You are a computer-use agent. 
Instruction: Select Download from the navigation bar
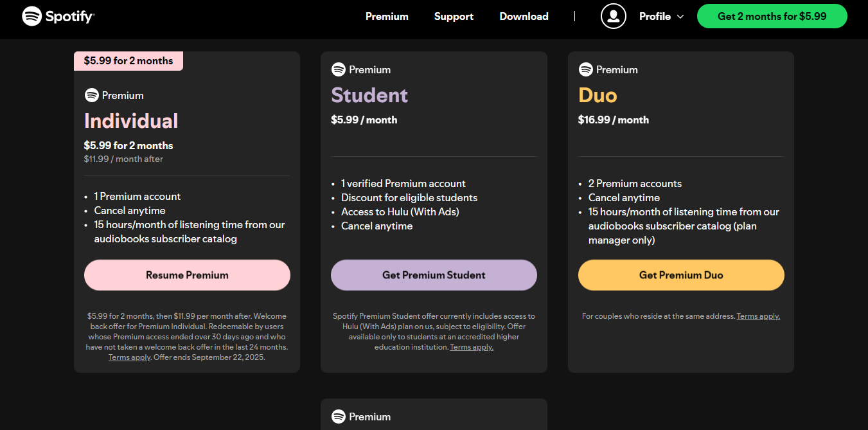tap(524, 16)
